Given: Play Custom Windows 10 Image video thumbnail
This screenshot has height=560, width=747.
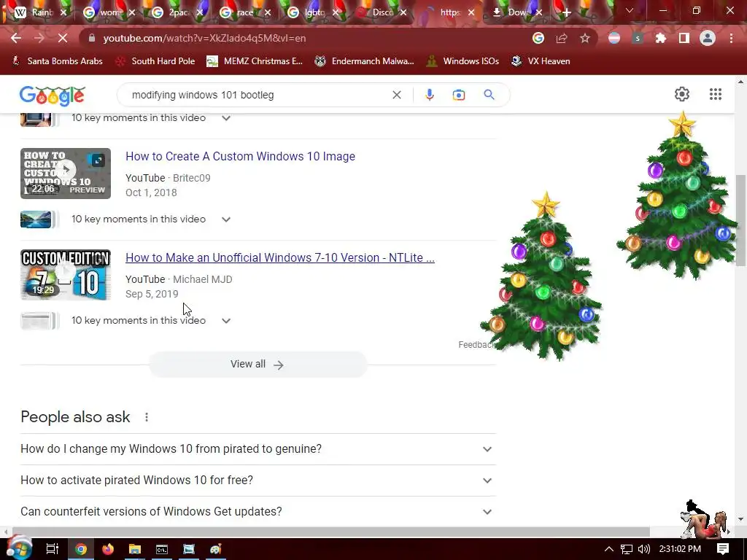Looking at the screenshot, I should coord(66,174).
